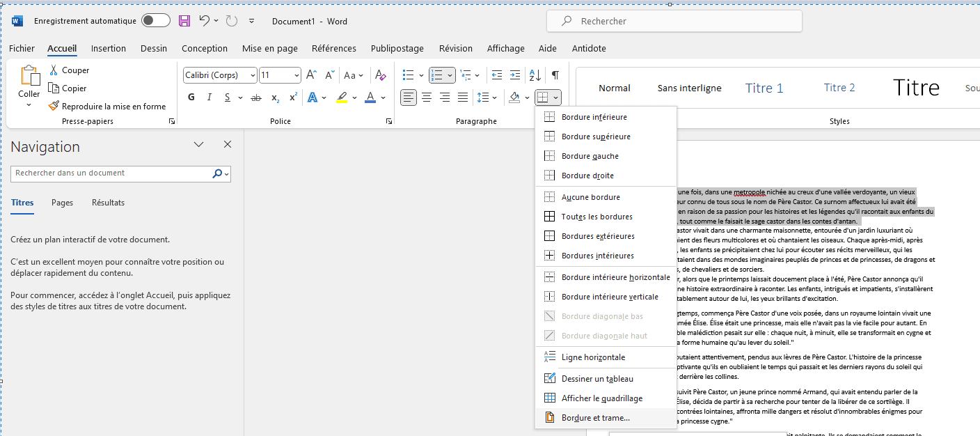
Task: Click the Bold formatting icon
Action: [x=191, y=98]
